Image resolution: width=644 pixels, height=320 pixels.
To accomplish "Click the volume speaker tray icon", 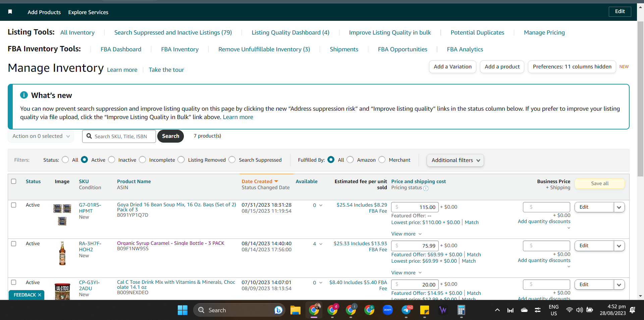I will 579,310.
